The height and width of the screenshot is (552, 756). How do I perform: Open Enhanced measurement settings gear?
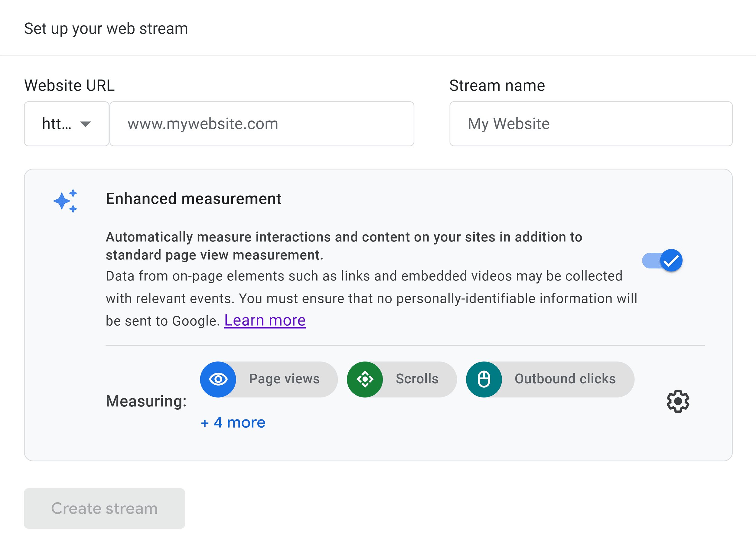pos(678,401)
